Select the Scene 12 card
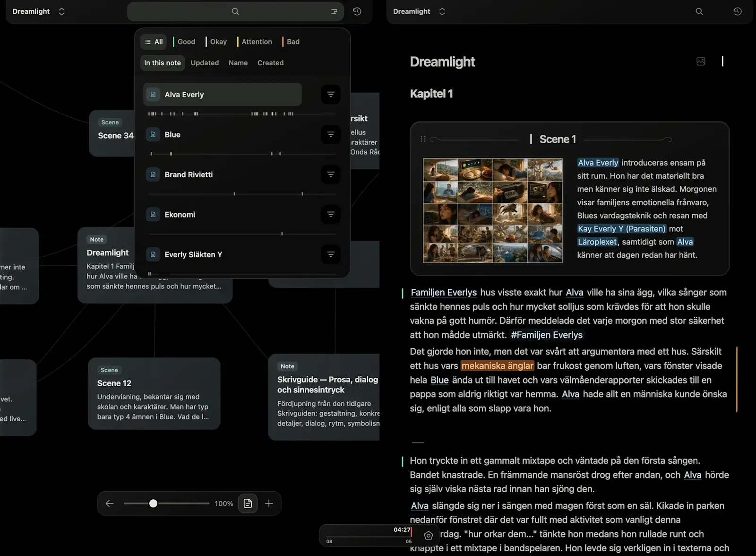 154,393
